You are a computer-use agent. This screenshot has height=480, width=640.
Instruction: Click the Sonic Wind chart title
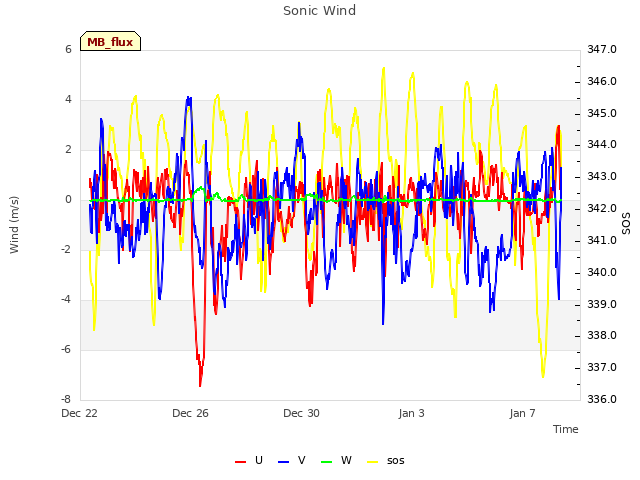point(320,10)
